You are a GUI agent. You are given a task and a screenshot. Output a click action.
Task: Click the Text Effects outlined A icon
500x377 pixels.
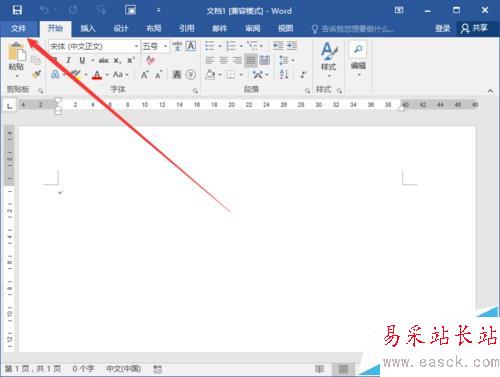(x=55, y=74)
